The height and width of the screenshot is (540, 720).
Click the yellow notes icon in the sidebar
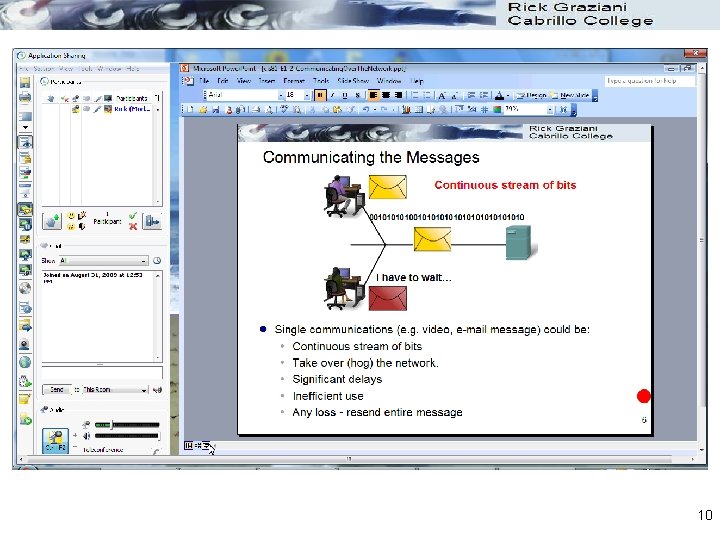[x=25, y=399]
